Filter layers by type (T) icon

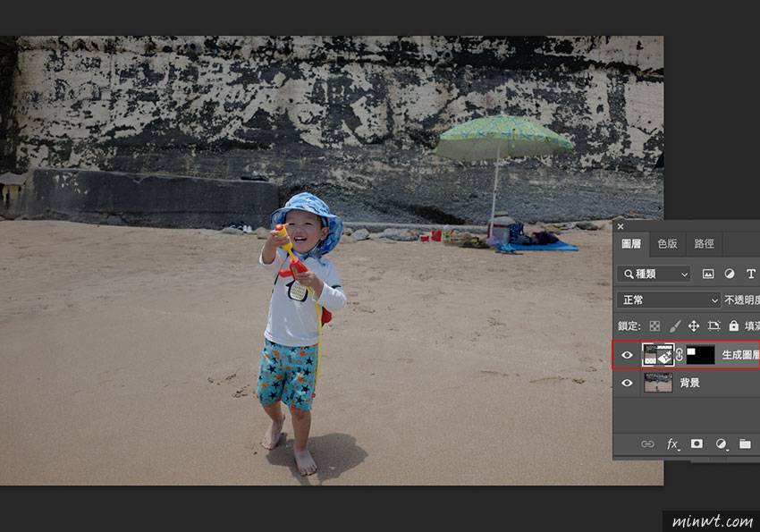click(750, 274)
